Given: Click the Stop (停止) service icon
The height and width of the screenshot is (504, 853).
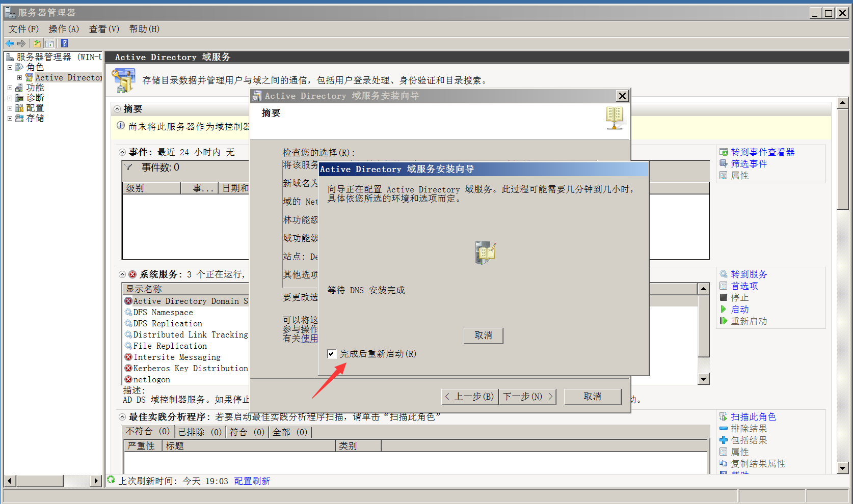Looking at the screenshot, I should click(724, 297).
